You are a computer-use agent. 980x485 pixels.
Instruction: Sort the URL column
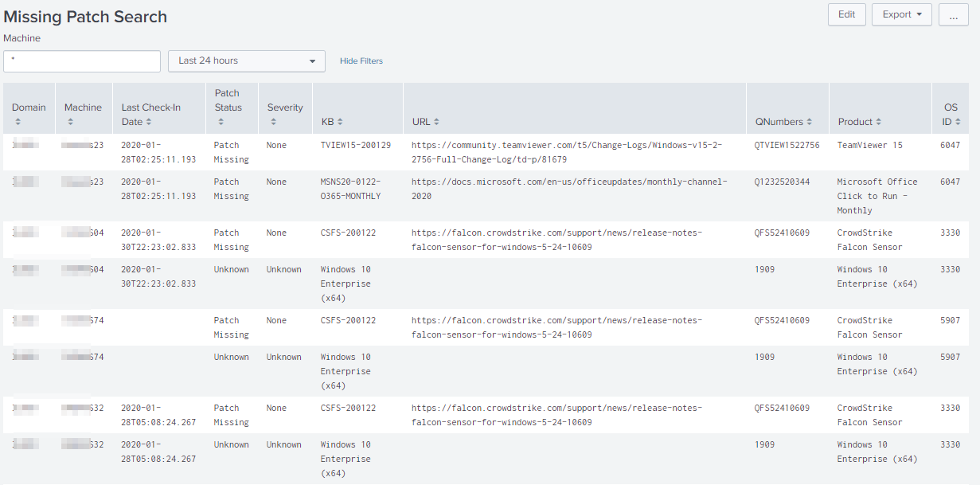[436, 122]
